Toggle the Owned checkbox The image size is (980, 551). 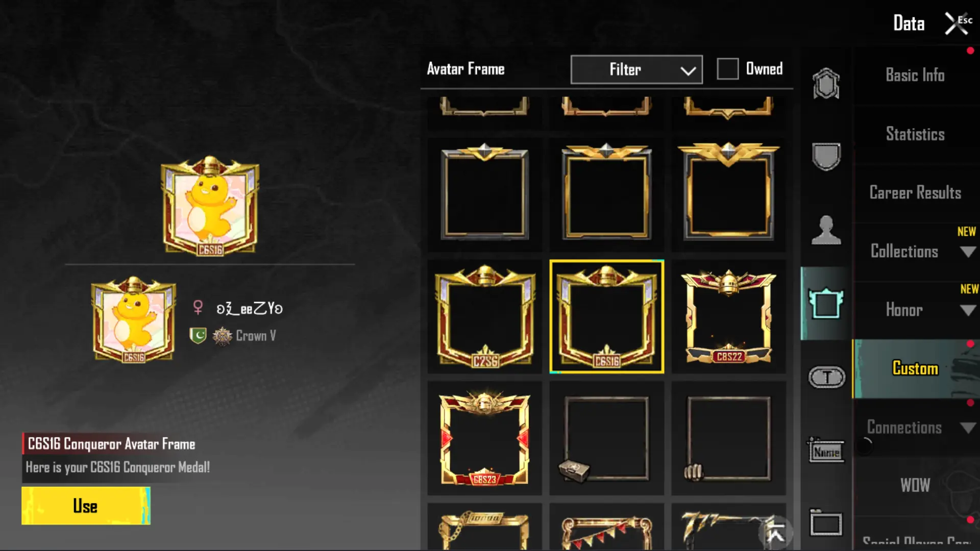pyautogui.click(x=727, y=69)
